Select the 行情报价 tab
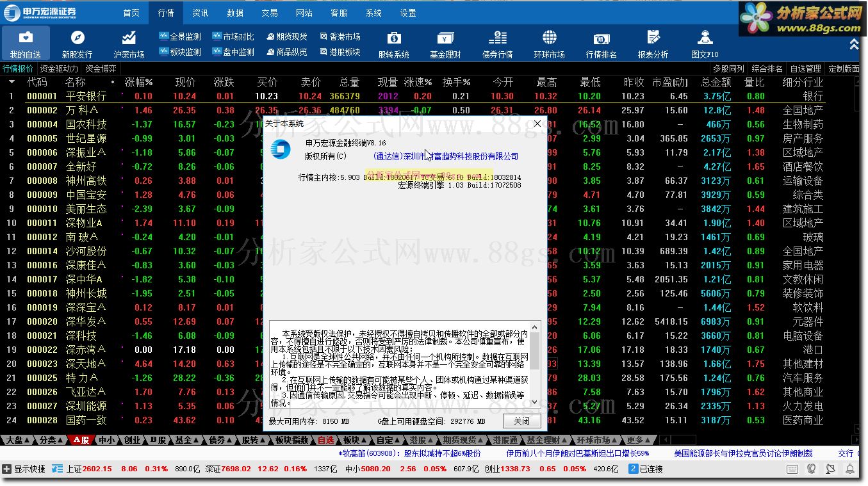This screenshot has width=868, height=486. point(18,69)
